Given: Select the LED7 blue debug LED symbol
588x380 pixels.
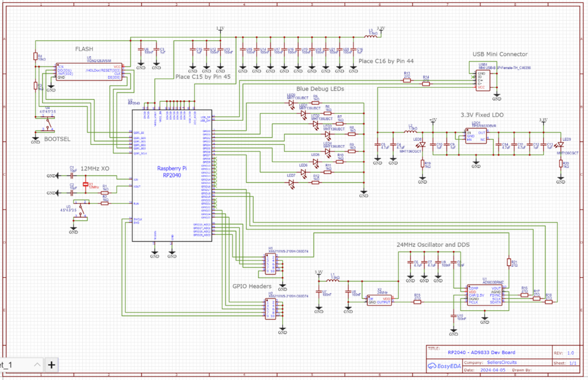Looking at the screenshot, I should tap(291, 183).
